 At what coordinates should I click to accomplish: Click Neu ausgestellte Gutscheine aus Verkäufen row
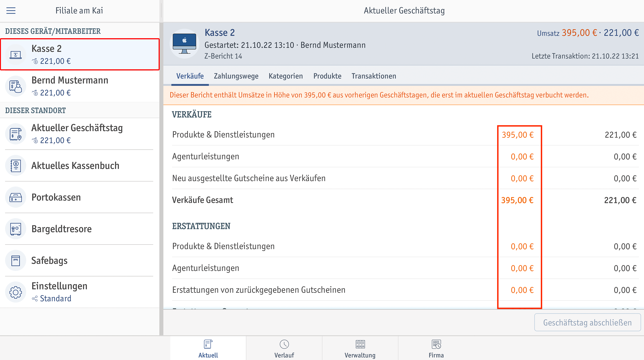coord(405,178)
